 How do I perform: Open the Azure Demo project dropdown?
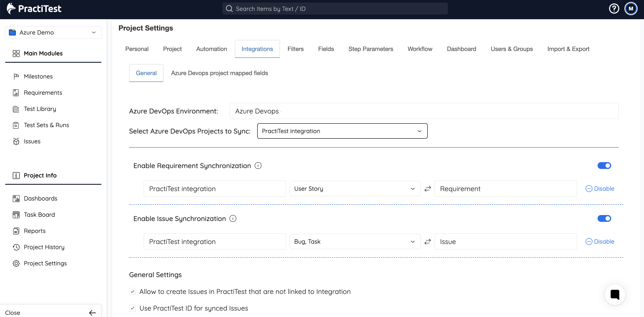(x=53, y=32)
